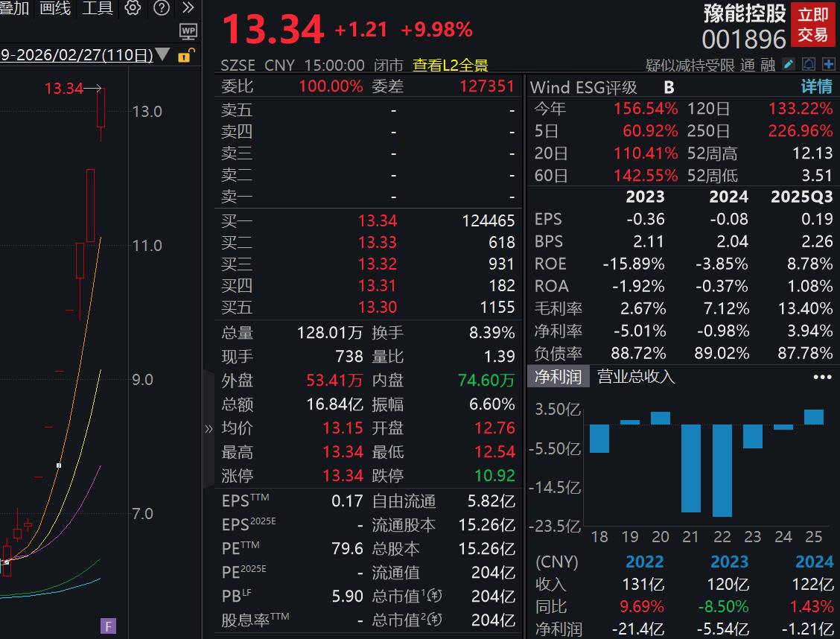This screenshot has width=840, height=639.
Task: Click the 今年 return 156.54%
Action: coord(646,109)
